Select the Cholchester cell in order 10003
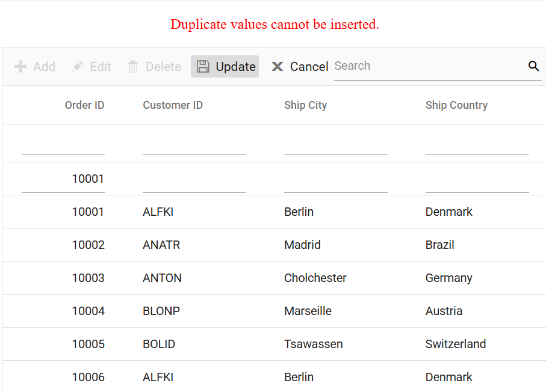 pyautogui.click(x=315, y=278)
